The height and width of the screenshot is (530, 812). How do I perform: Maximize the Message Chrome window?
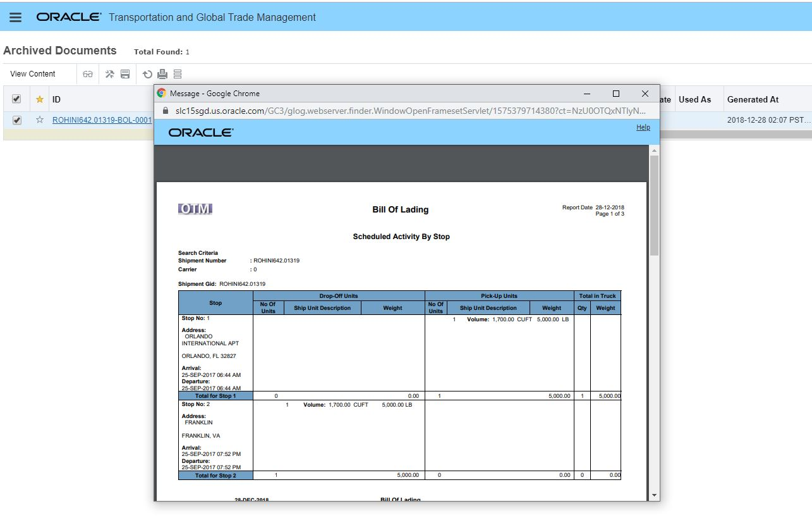(616, 94)
